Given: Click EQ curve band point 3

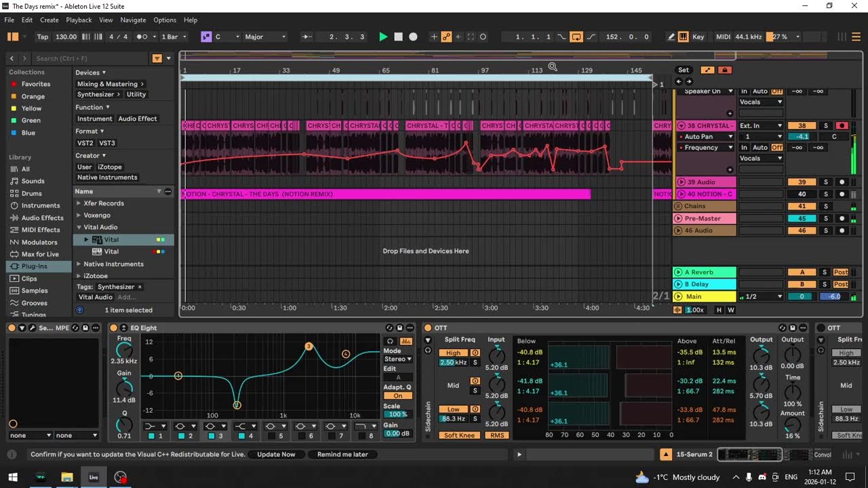Looking at the screenshot, I should point(309,346).
